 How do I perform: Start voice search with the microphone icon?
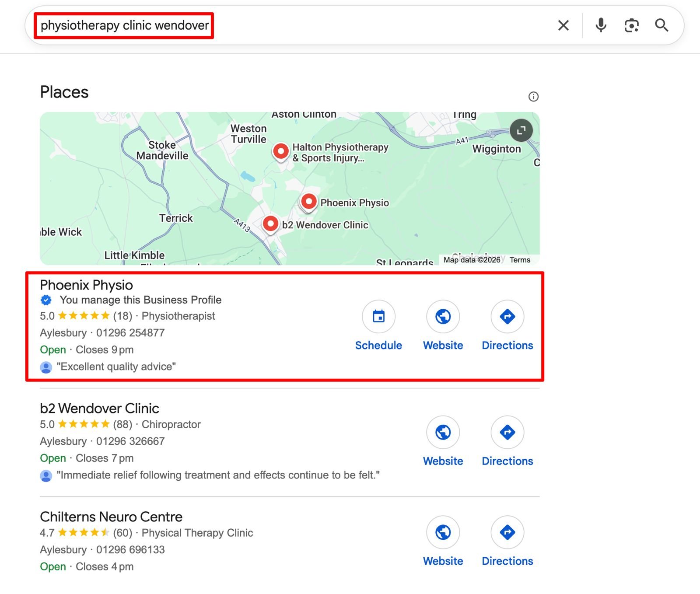click(601, 25)
